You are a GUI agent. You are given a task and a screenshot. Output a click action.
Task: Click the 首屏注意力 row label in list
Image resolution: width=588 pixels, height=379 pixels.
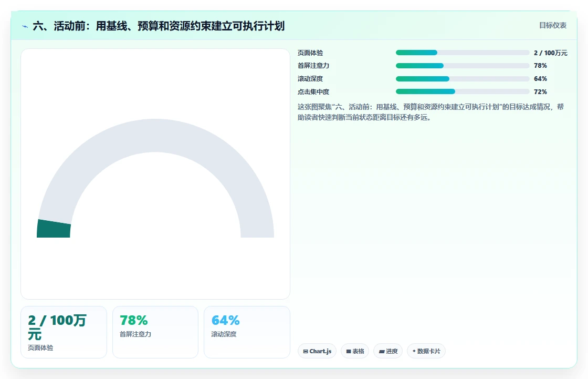(313, 66)
